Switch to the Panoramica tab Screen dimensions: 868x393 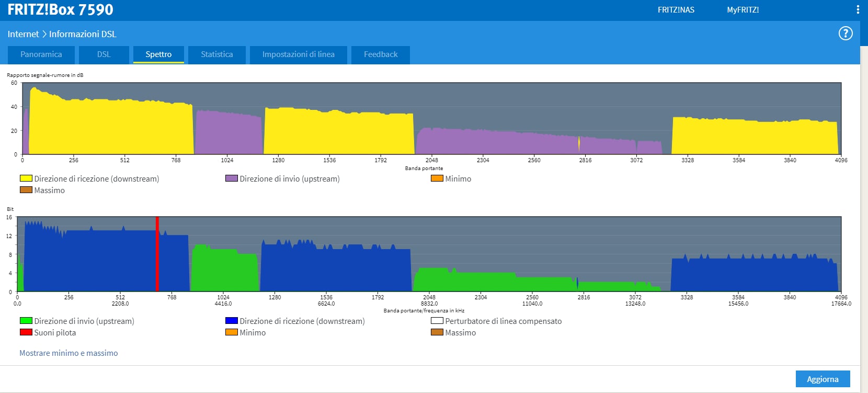tap(41, 54)
